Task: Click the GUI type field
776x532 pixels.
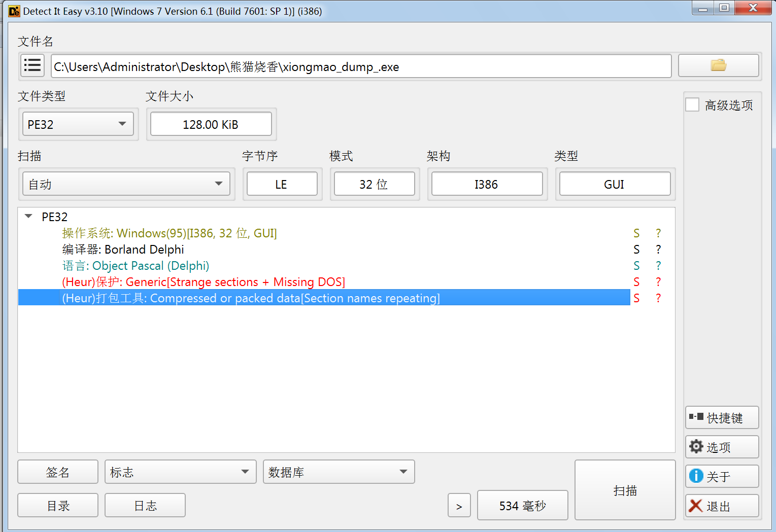Action: click(x=615, y=184)
